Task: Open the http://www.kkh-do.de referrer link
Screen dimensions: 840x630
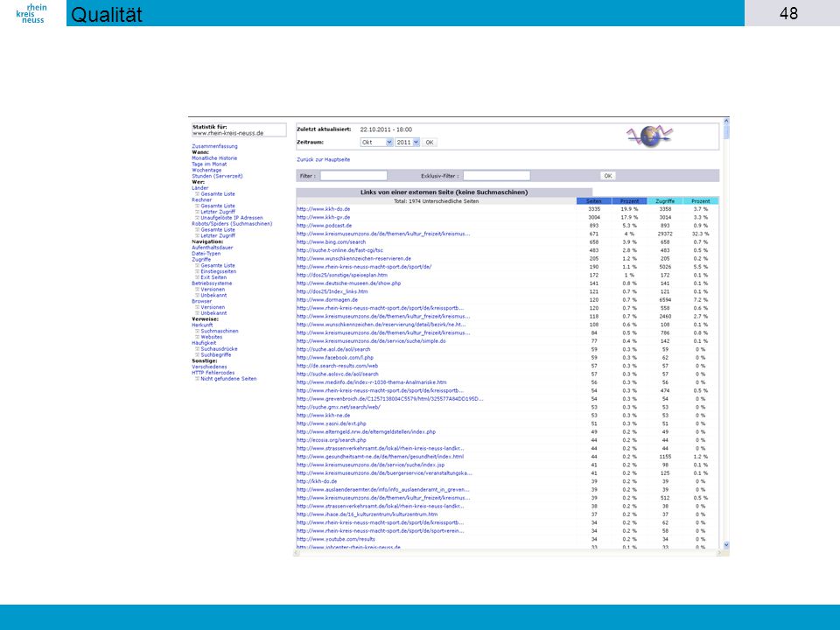Action: 323,209
